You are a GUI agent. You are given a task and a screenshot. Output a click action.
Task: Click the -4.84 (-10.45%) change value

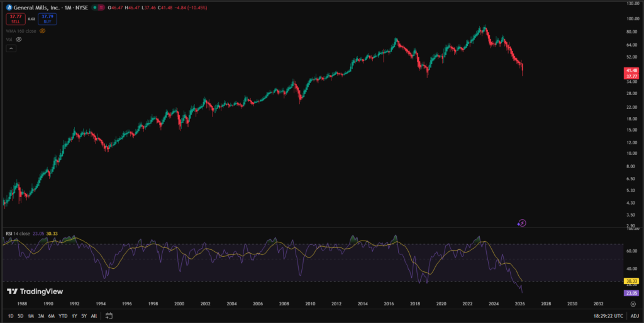192,8
